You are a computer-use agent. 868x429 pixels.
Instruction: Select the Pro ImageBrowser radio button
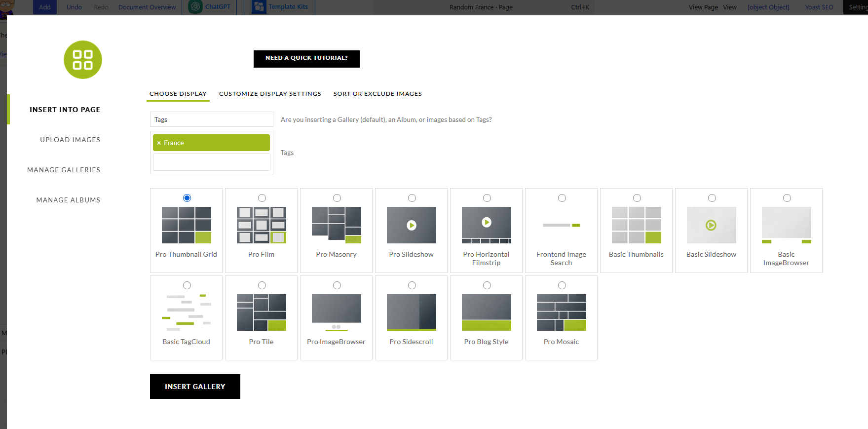(x=337, y=285)
